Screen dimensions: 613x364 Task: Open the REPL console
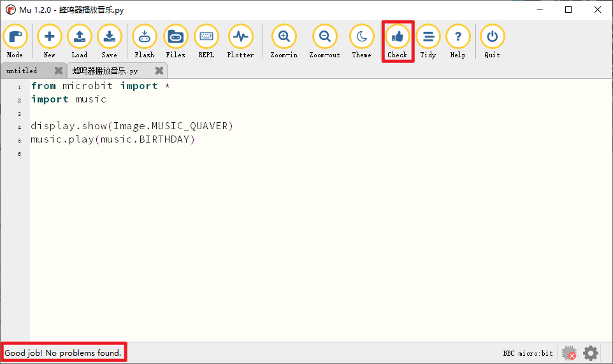206,41
